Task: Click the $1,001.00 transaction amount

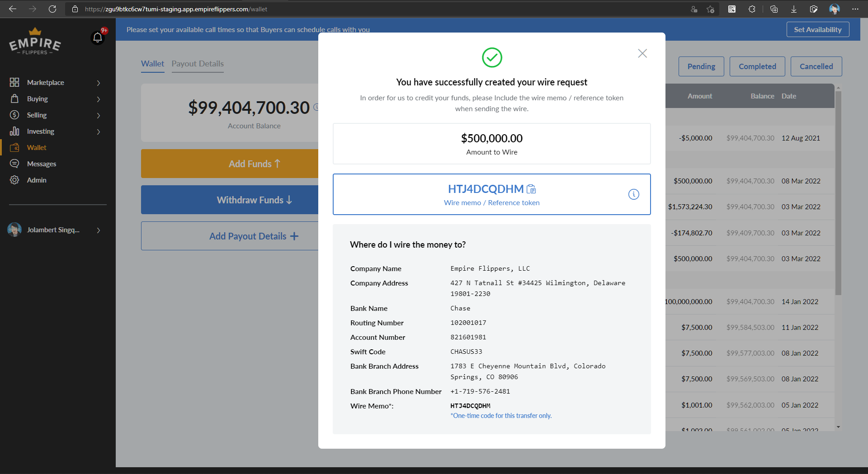Action: pos(697,405)
